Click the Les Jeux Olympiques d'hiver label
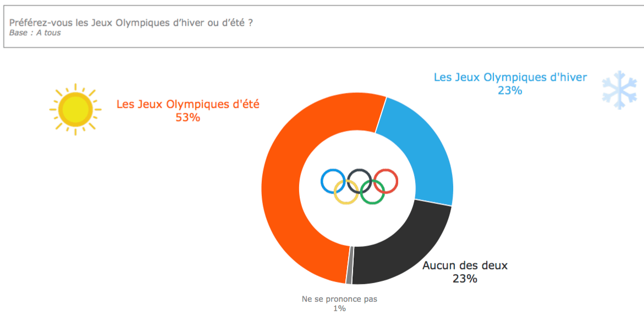The width and height of the screenshot is (644, 315). click(510, 77)
